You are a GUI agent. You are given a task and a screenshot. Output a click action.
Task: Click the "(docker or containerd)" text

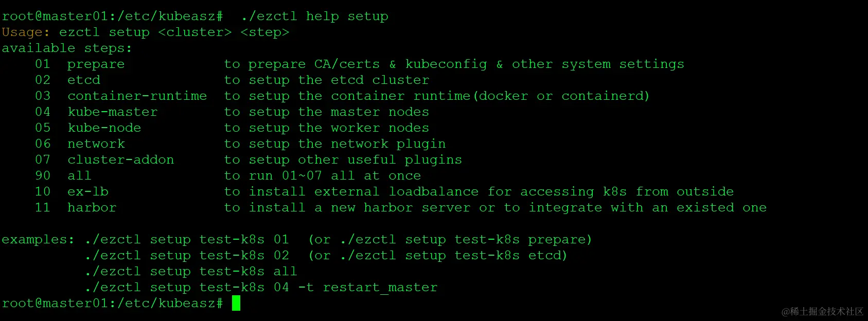561,96
